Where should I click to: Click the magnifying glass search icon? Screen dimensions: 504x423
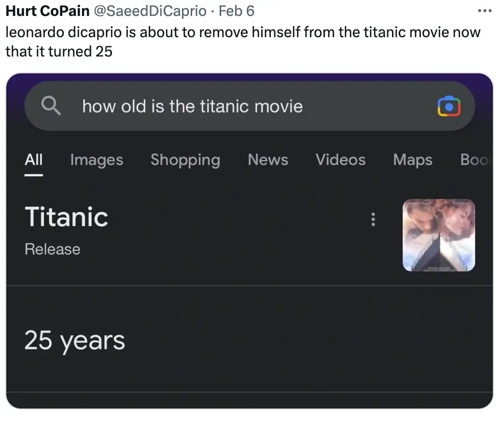(51, 106)
